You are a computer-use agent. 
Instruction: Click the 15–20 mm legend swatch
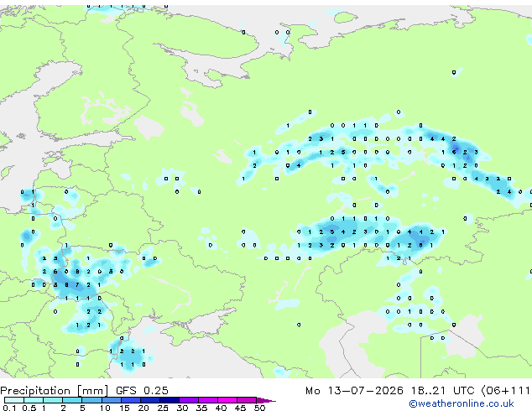(x=130, y=400)
